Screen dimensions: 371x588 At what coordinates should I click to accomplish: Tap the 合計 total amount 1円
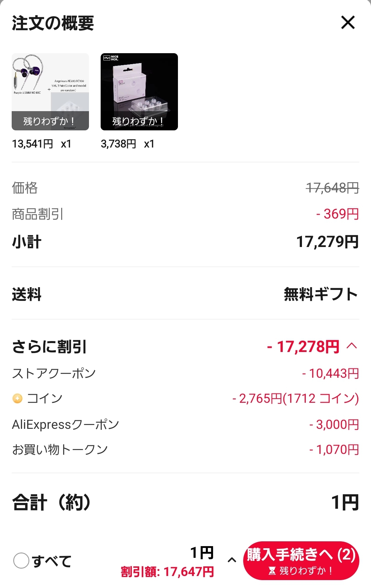coord(345,503)
